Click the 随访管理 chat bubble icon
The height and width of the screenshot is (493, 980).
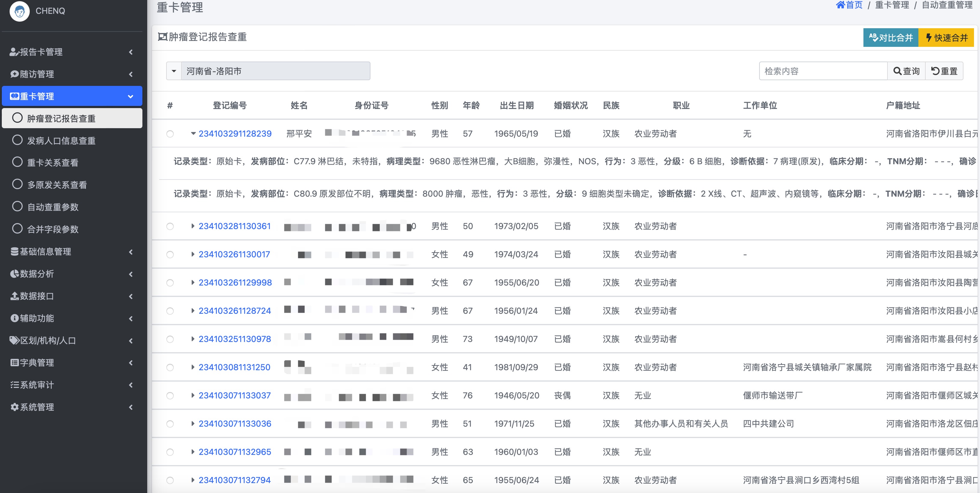tap(14, 74)
